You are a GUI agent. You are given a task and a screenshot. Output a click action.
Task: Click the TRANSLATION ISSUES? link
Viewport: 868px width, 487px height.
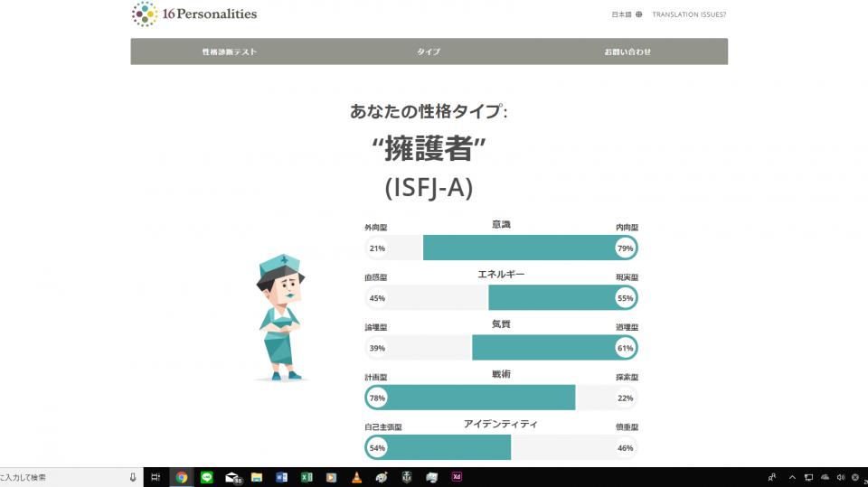coord(689,14)
